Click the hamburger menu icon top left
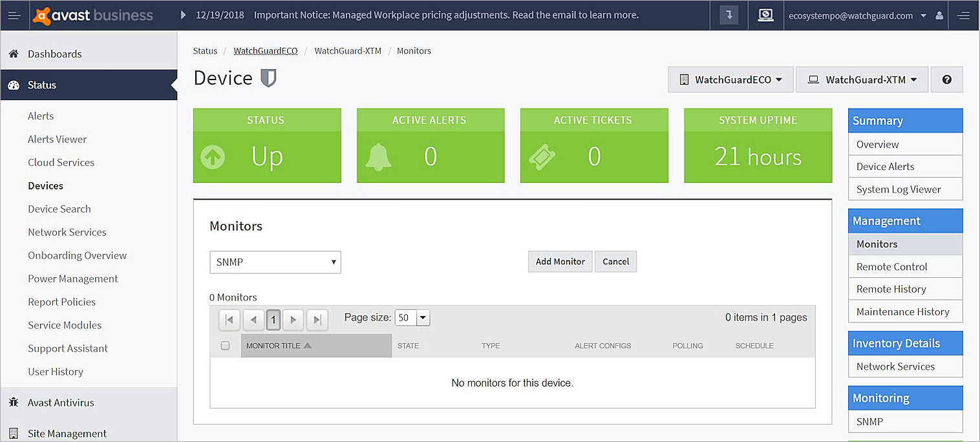Viewport: 980px width, 442px height. (14, 15)
